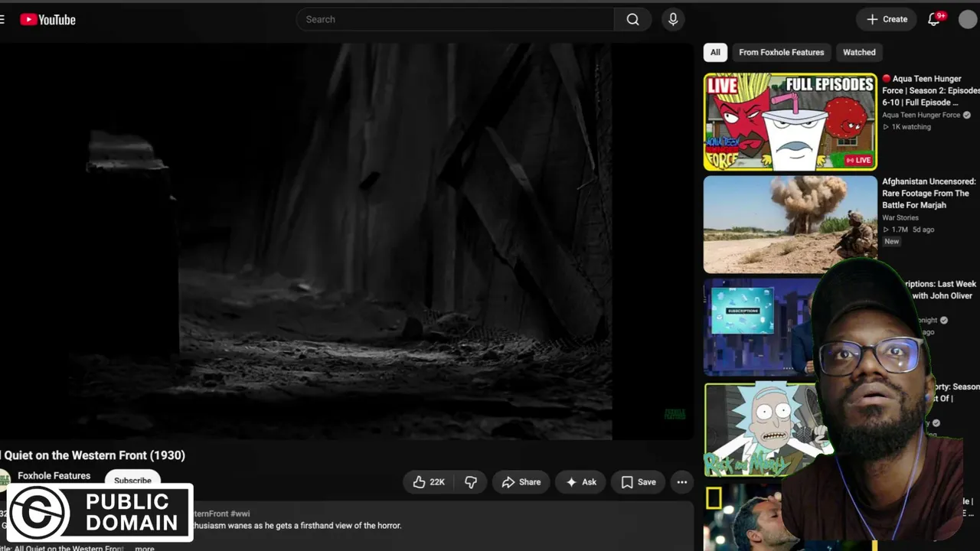Viewport: 980px width, 551px height.
Task: Save the video to a playlist
Action: tap(639, 482)
